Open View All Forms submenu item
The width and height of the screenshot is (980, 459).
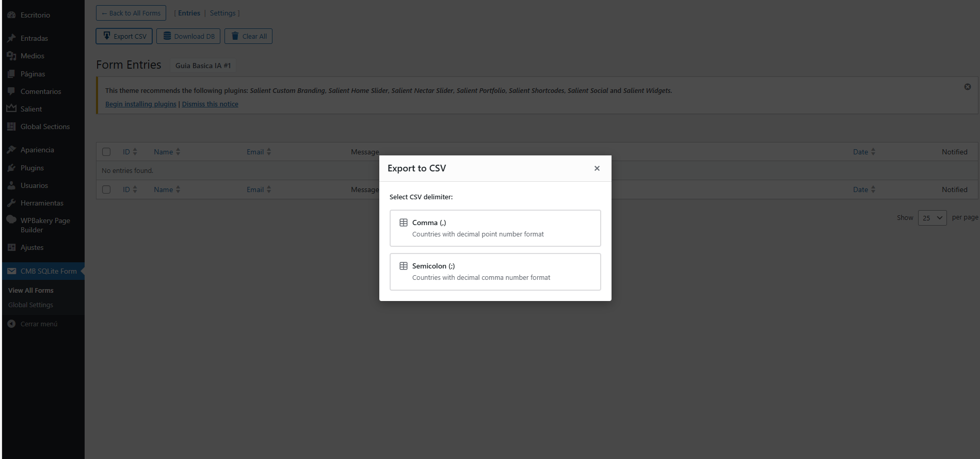click(31, 290)
